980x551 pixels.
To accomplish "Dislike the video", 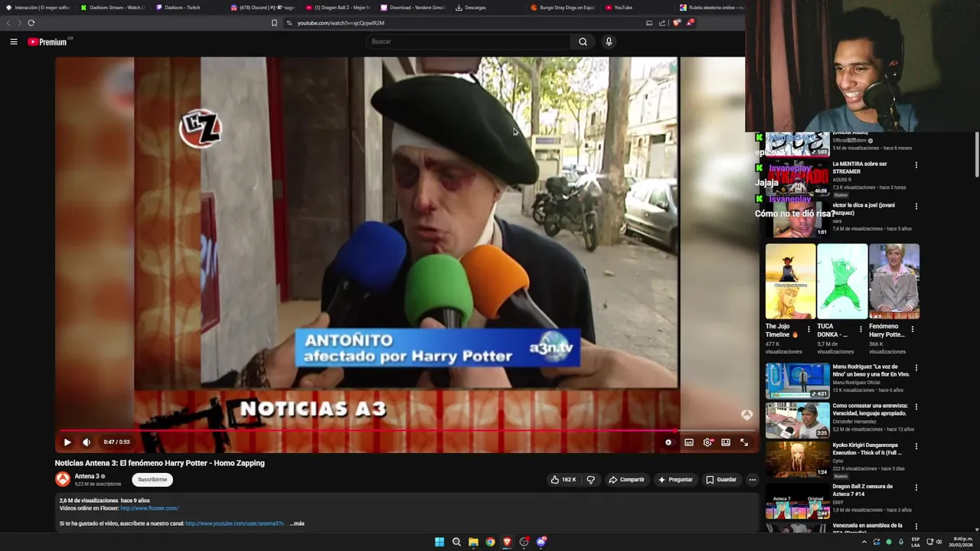I will [x=590, y=480].
